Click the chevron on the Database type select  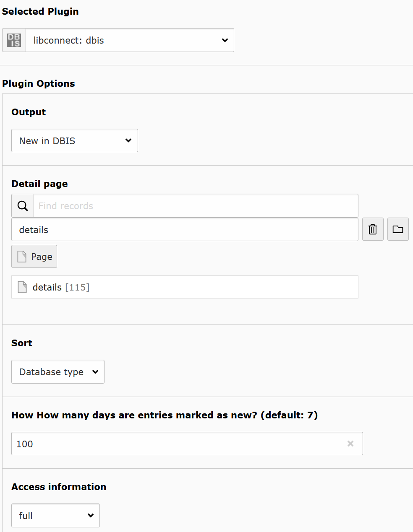[x=95, y=371]
